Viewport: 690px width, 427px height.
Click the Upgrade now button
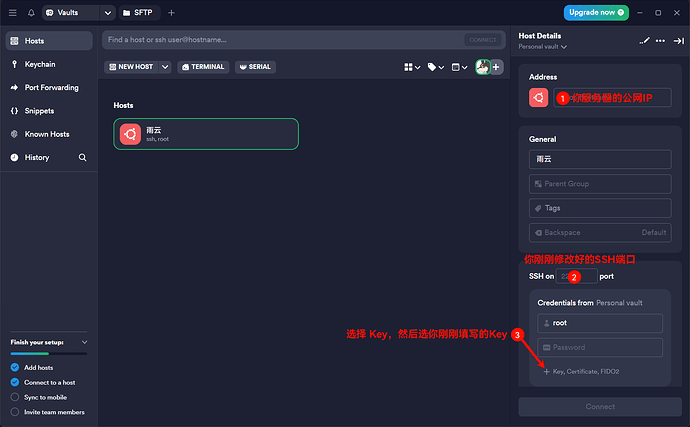(x=596, y=12)
